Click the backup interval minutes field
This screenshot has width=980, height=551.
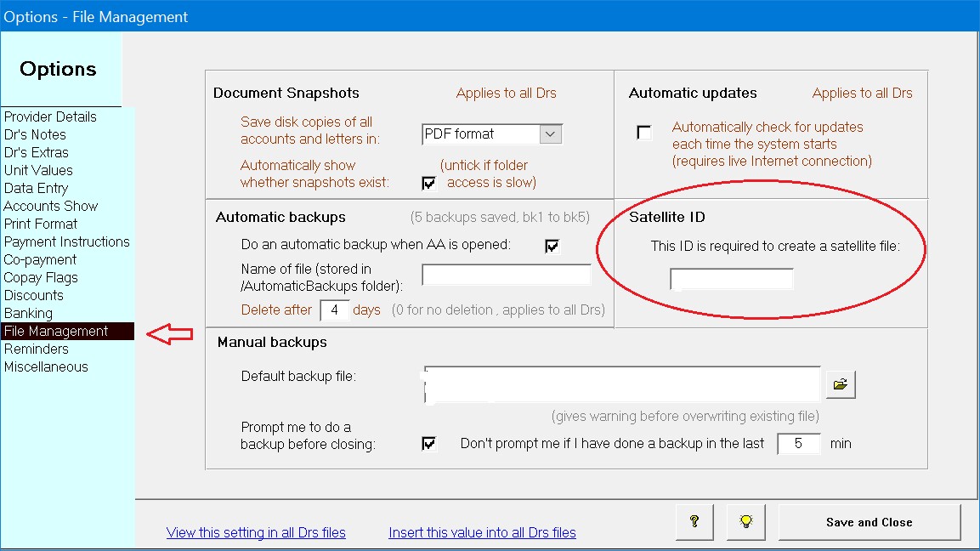[799, 443]
